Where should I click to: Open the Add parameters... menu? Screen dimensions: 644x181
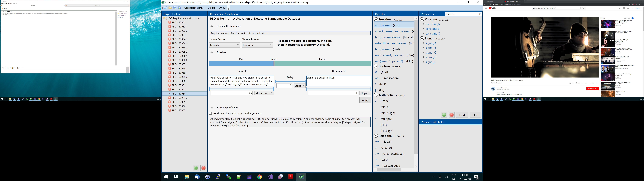pyautogui.click(x=194, y=8)
